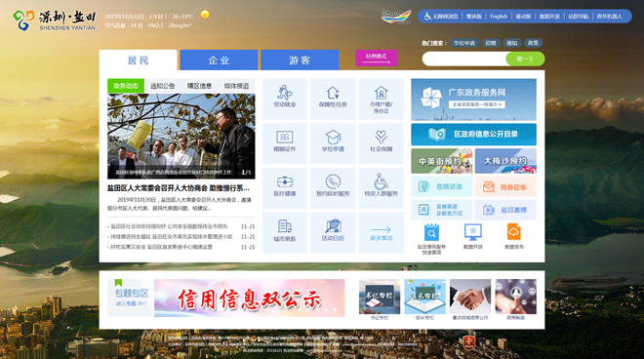
Task: Click the magenta 经典模式 button
Action: pyautogui.click(x=376, y=58)
